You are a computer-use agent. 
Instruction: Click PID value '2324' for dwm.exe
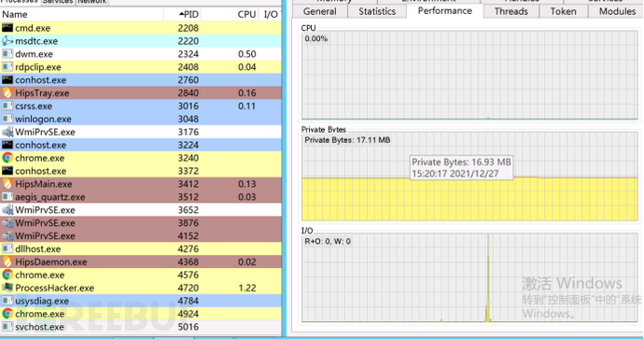[x=189, y=54]
